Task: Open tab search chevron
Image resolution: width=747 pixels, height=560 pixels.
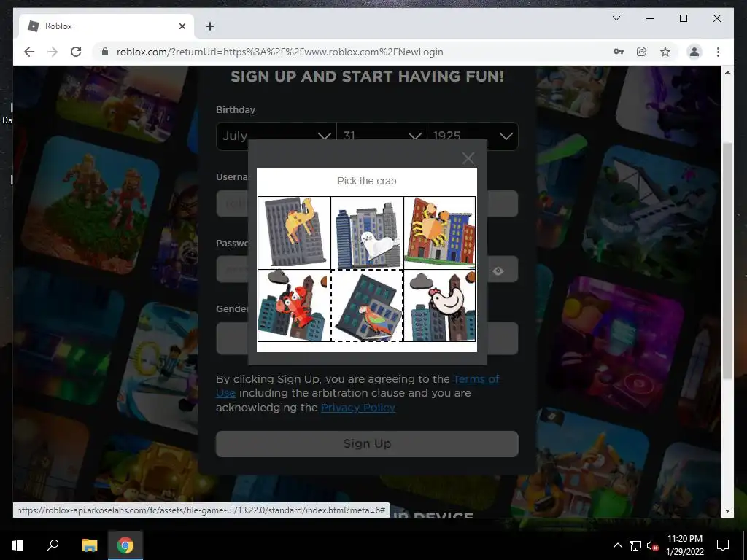Action: tap(616, 18)
